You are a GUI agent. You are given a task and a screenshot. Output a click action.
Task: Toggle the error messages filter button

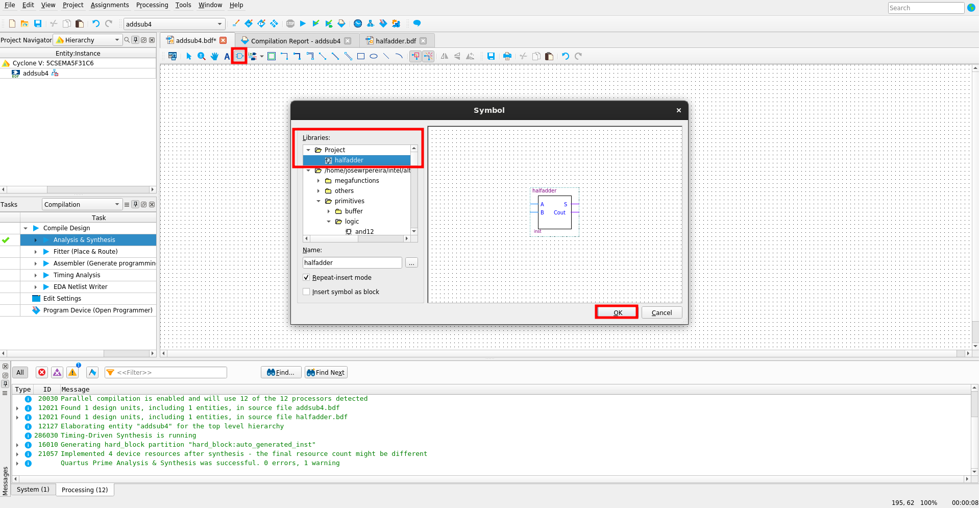click(42, 373)
